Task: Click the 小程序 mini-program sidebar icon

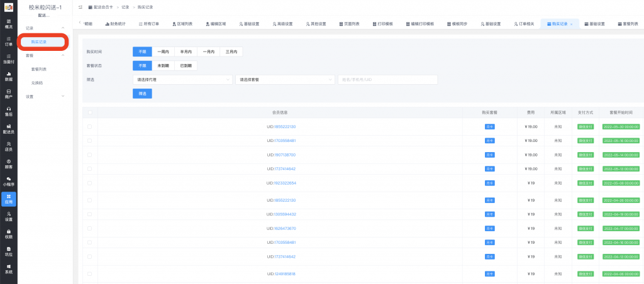Action: pos(8,181)
